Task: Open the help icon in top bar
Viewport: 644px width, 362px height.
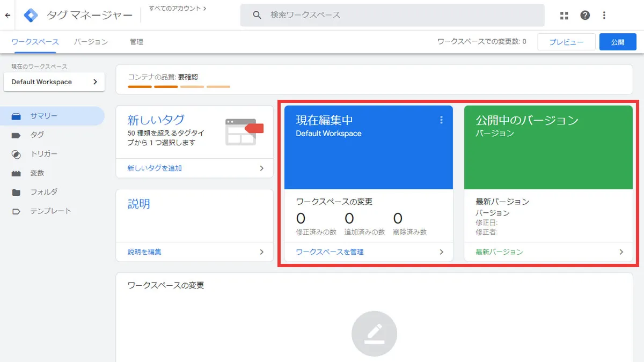Action: click(584, 15)
